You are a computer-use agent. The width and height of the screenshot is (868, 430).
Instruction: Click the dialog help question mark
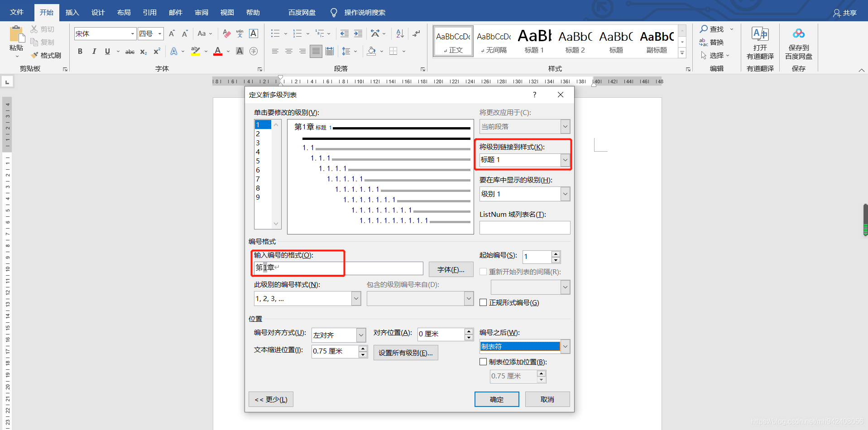click(x=535, y=95)
